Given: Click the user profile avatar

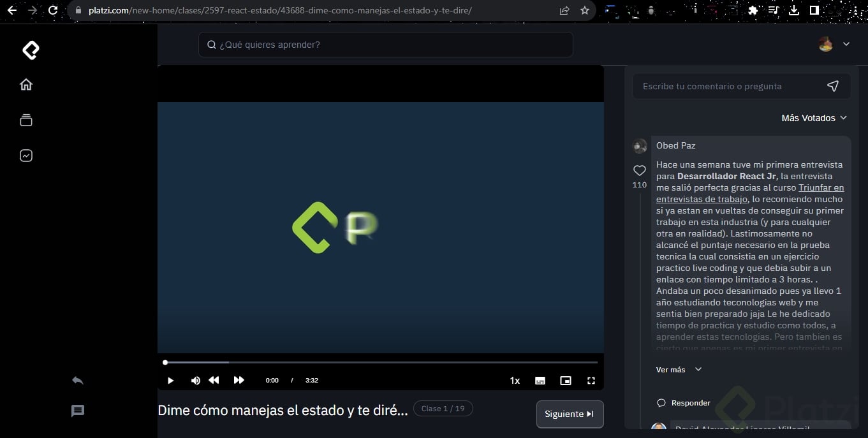Looking at the screenshot, I should point(826,44).
